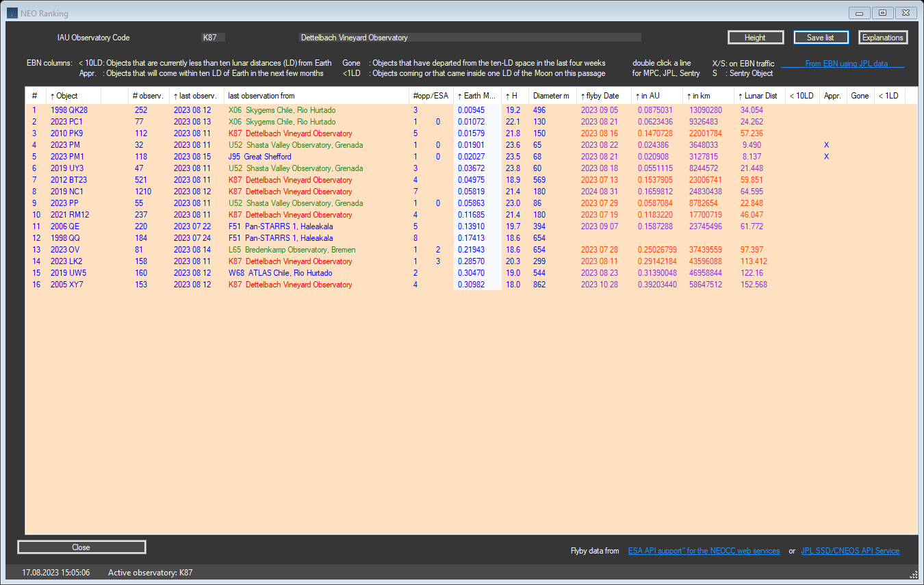Image resolution: width=924 pixels, height=585 pixels.
Task: Select object 2023 LK2 in the list
Action: click(x=67, y=261)
